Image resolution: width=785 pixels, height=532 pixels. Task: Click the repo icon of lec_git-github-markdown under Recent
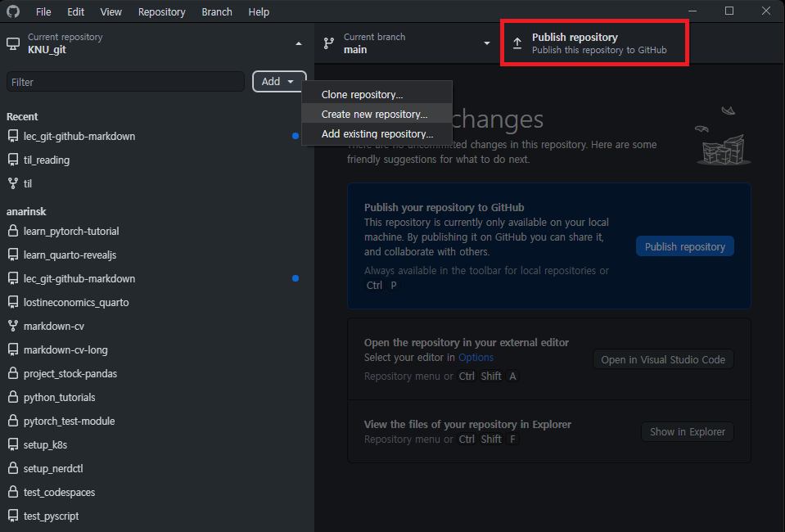[13, 136]
